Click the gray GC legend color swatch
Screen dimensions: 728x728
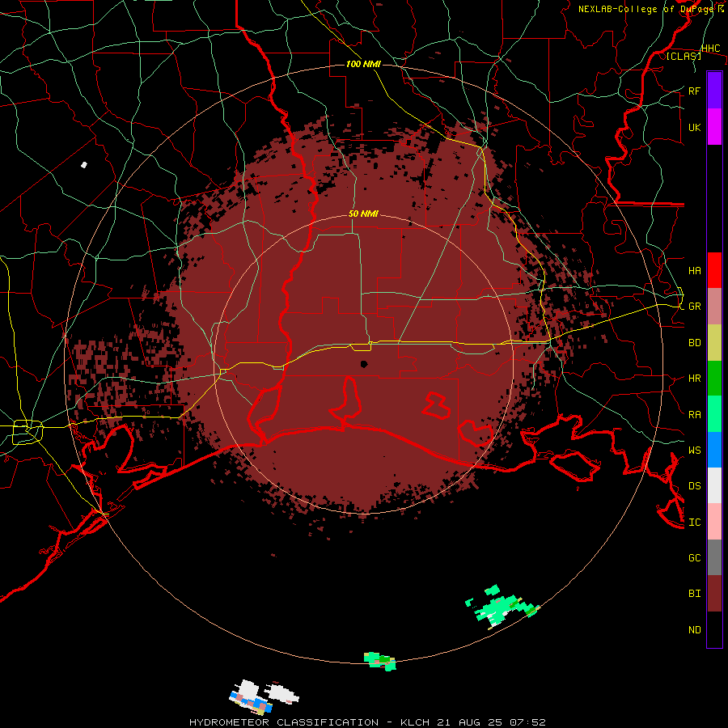(x=714, y=557)
